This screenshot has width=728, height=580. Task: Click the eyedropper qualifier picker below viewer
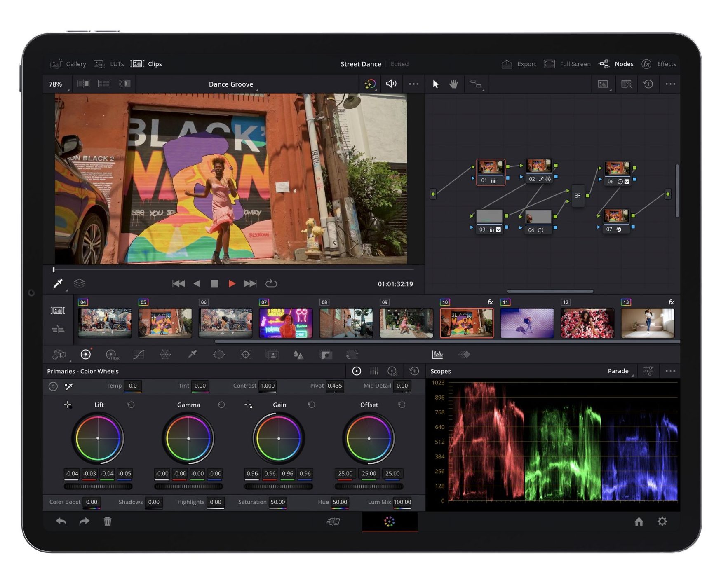tap(58, 283)
